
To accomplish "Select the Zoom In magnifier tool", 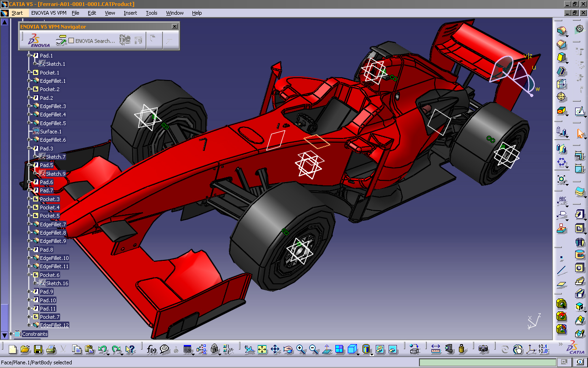I will 300,350.
